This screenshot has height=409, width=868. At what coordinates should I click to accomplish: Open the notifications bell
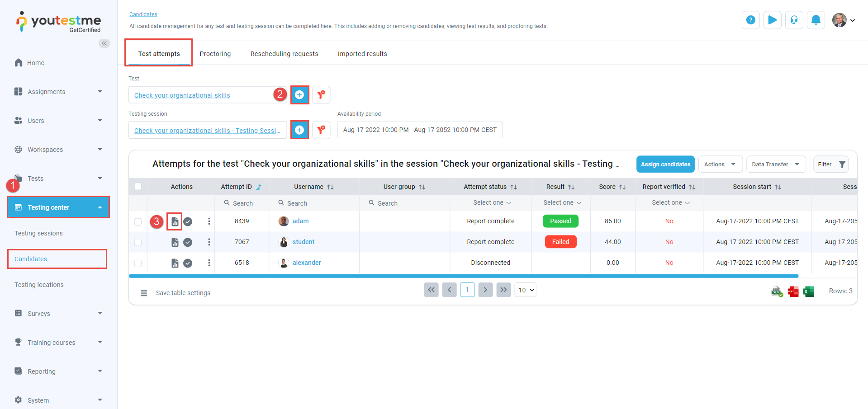816,20
